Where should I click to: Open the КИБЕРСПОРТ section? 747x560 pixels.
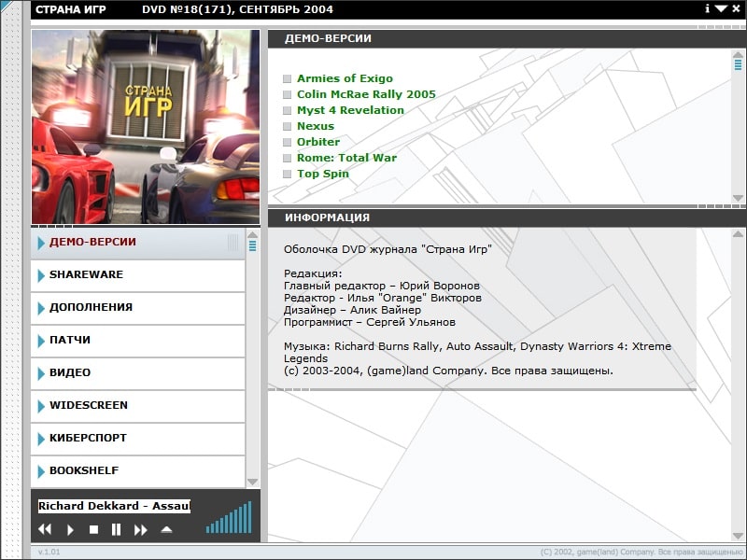137,439
